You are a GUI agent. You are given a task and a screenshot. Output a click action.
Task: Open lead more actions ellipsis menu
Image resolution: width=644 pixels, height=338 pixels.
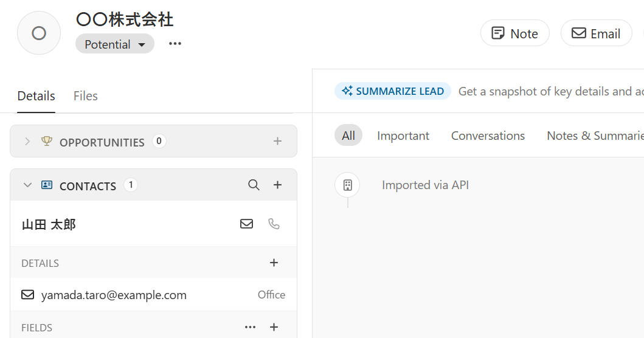175,44
